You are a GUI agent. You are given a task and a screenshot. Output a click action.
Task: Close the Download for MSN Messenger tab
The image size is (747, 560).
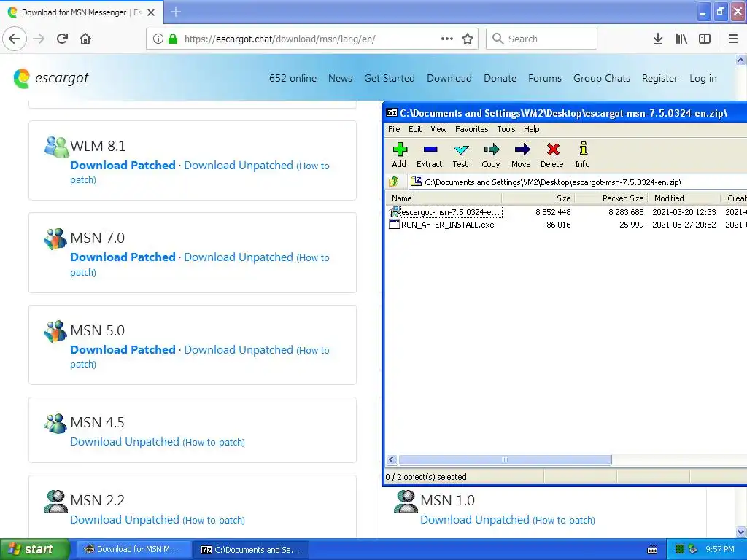(x=151, y=12)
